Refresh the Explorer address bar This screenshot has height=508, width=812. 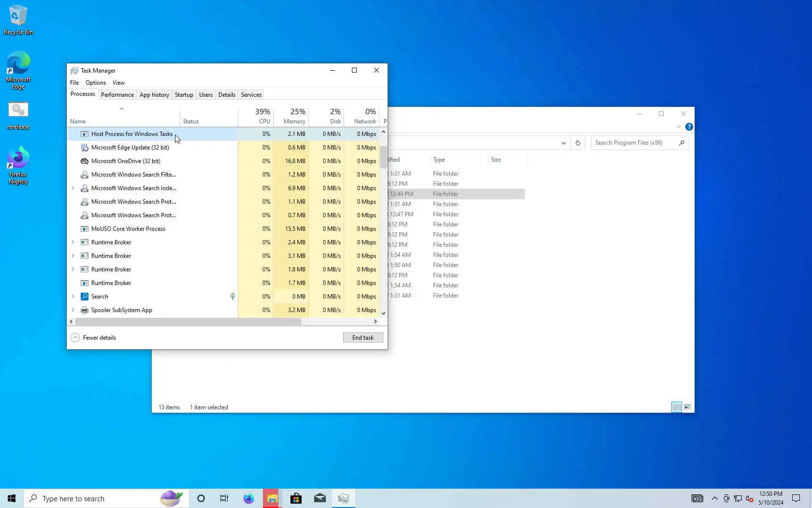point(578,143)
